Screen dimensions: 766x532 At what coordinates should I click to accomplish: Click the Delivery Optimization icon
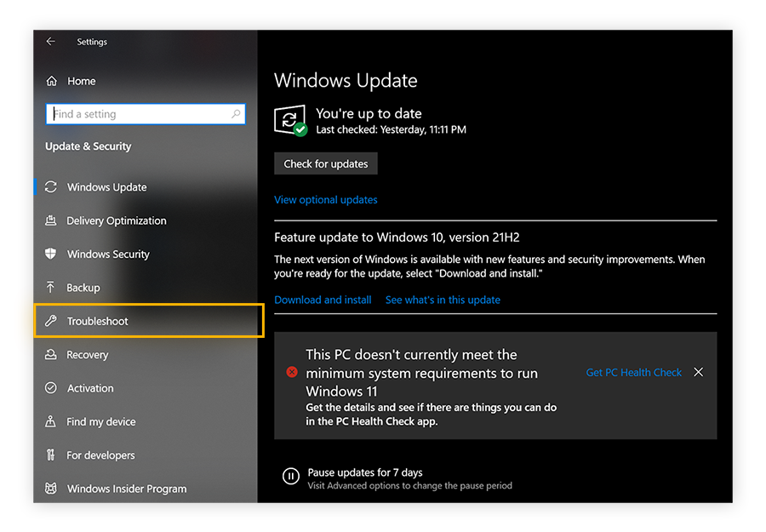coord(52,220)
